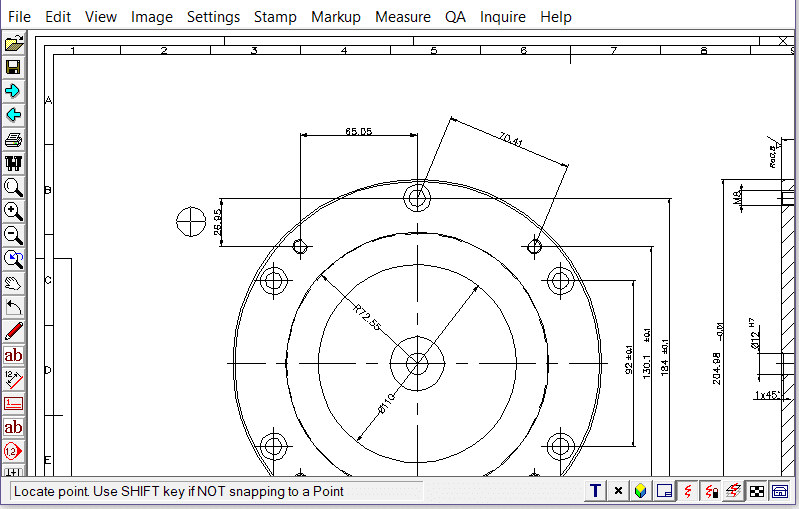Toggle the blue house-shaped view button
Screen dimensions: 799x509
(x=780, y=491)
